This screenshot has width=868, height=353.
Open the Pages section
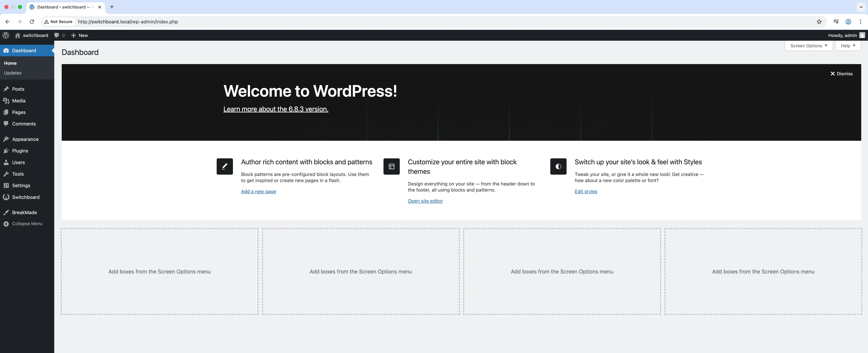pyautogui.click(x=18, y=112)
